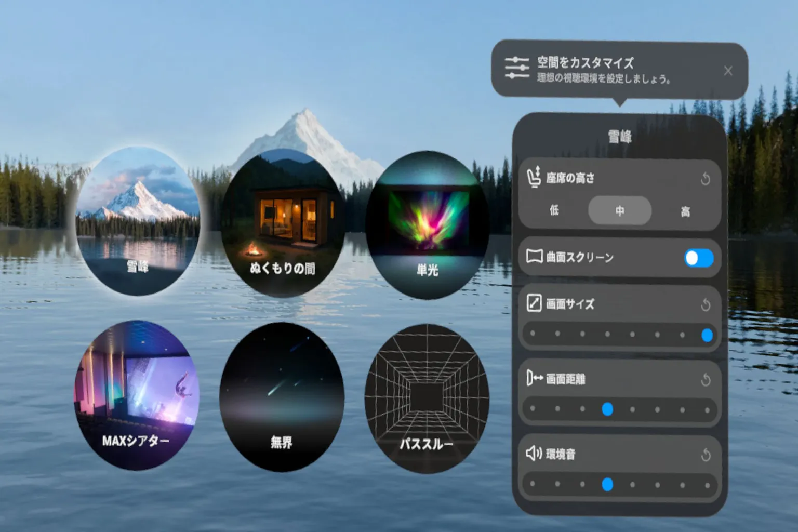Click the 画面距離 slider blue handle
The width and height of the screenshot is (798, 532).
click(x=607, y=409)
